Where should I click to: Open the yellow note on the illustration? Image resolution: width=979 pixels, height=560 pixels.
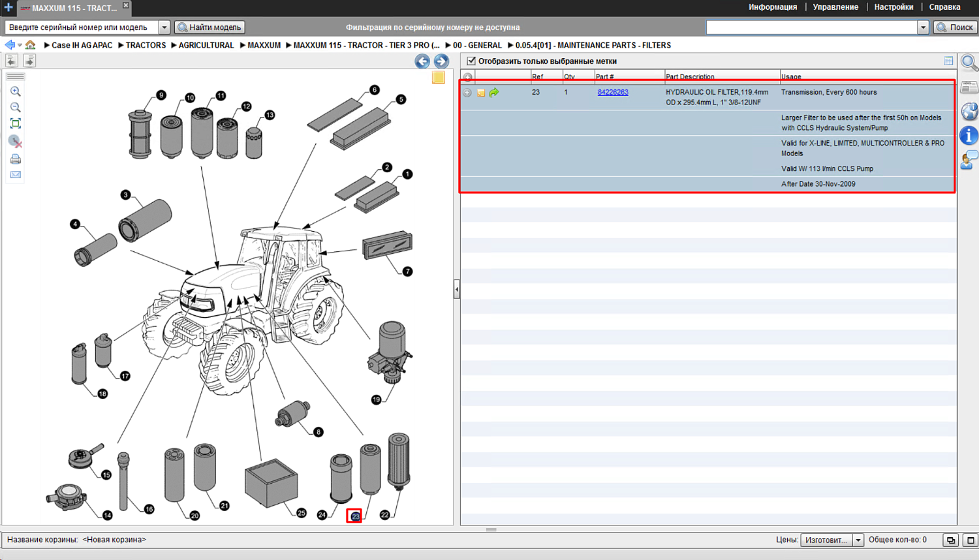pos(439,78)
